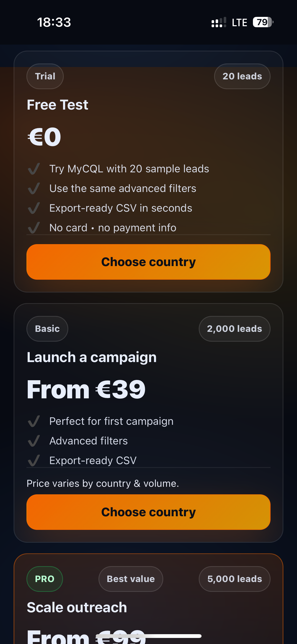This screenshot has height=644, width=297.
Task: Tap 'Choose country' on the Basic plan
Action: click(148, 511)
